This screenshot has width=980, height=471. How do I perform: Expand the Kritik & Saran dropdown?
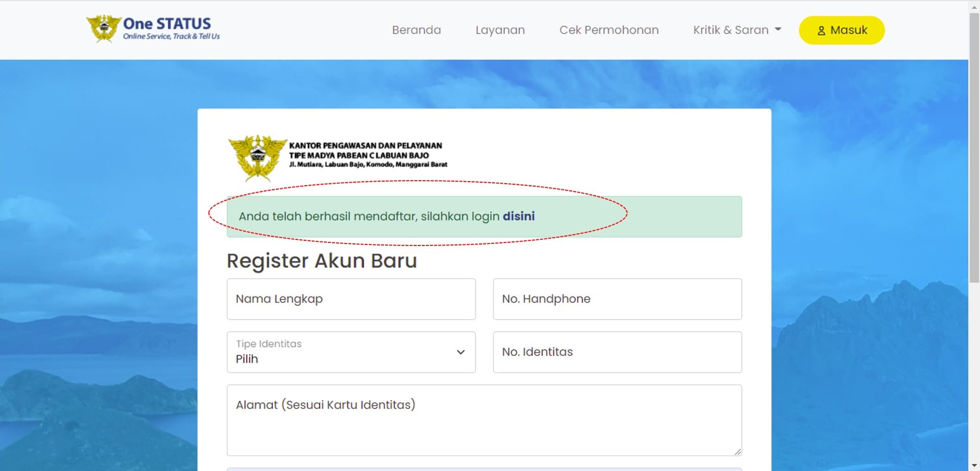[737, 30]
